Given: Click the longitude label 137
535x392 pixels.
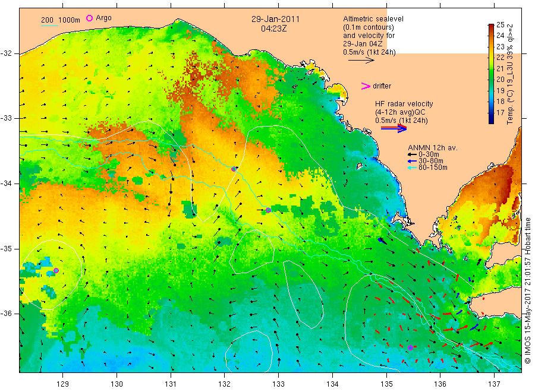Looking at the screenshot, I should click(494, 384).
